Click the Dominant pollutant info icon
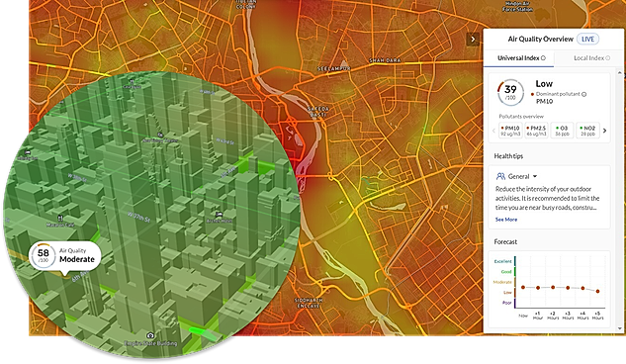626x364 pixels. tap(583, 95)
